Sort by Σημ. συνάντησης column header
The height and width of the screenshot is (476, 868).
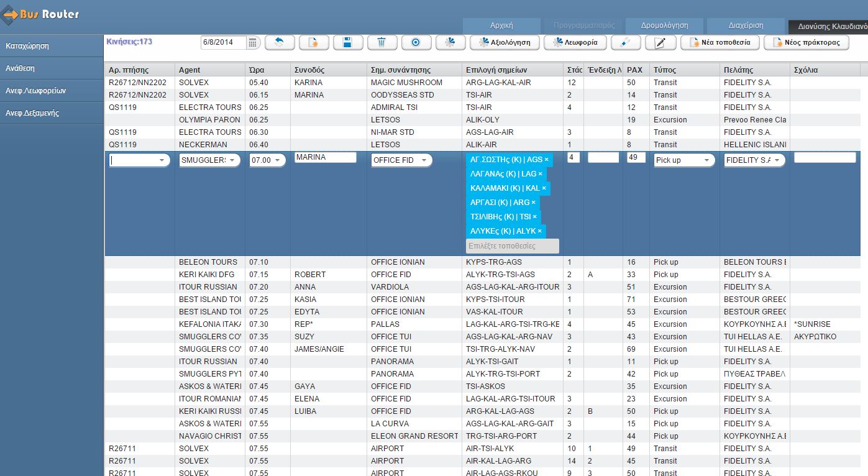tap(414, 70)
